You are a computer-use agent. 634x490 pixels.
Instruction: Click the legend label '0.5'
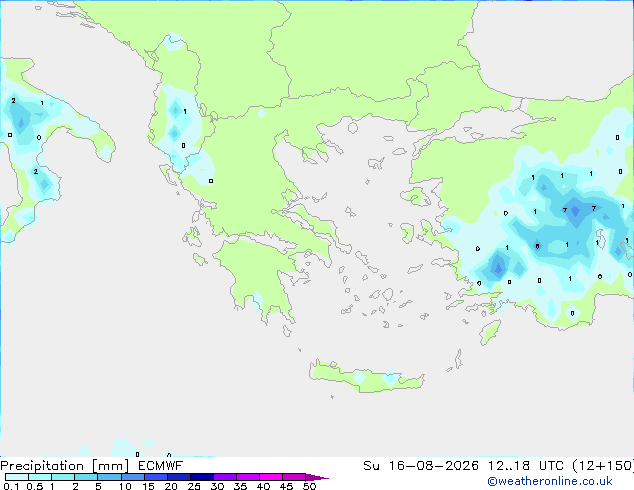(35, 486)
